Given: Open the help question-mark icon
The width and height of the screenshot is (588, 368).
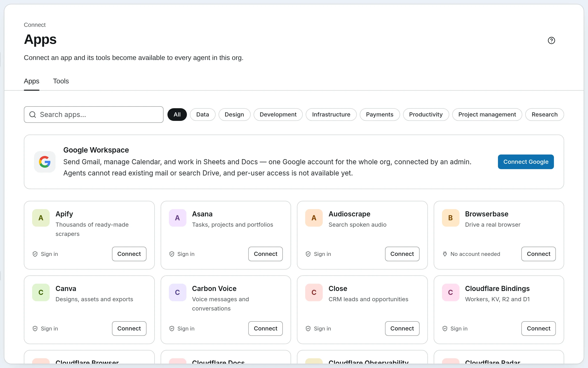Looking at the screenshot, I should point(551,40).
